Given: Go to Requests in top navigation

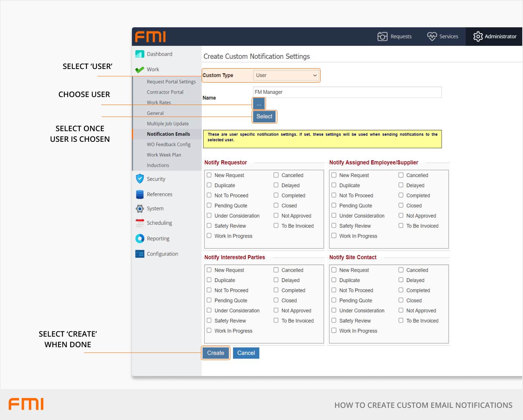Looking at the screenshot, I should (395, 36).
